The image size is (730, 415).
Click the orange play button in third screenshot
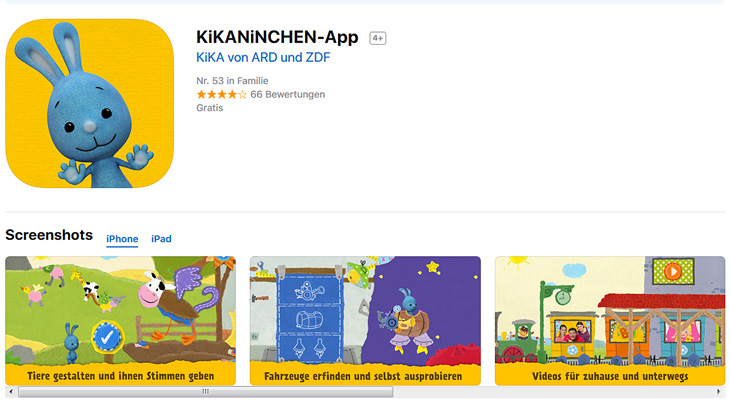673,271
